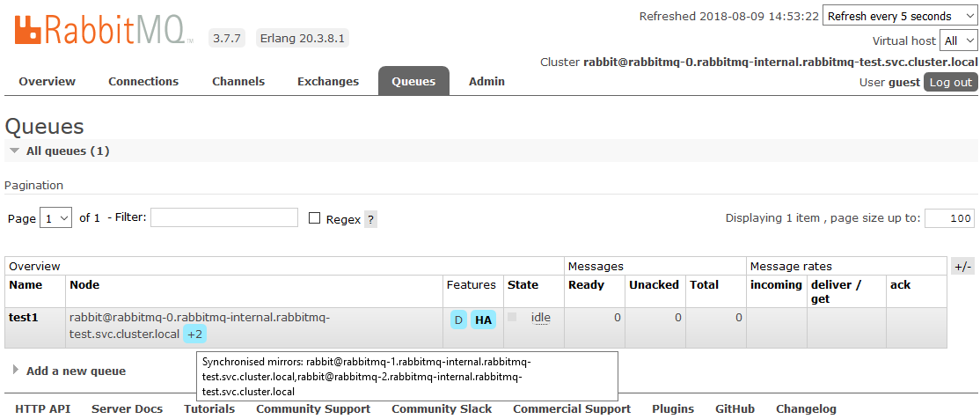Open the test1 queue link

coord(24,317)
